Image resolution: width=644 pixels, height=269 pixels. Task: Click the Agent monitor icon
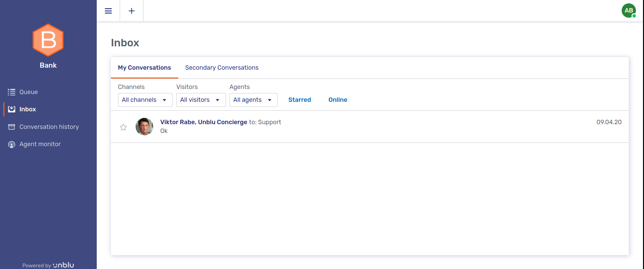(x=11, y=144)
